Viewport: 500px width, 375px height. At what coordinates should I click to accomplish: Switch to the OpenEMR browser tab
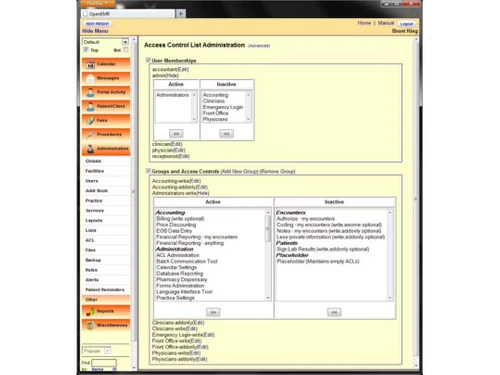128,14
